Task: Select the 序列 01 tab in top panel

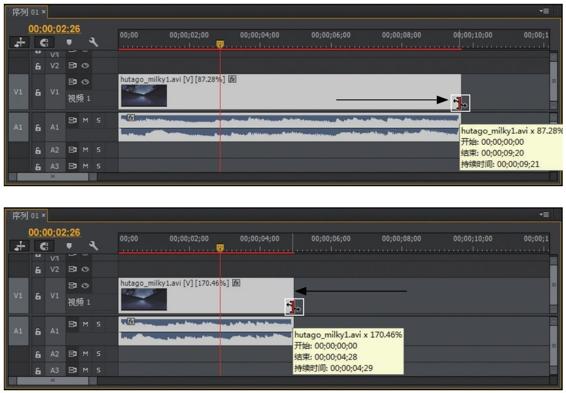Action: click(x=25, y=12)
